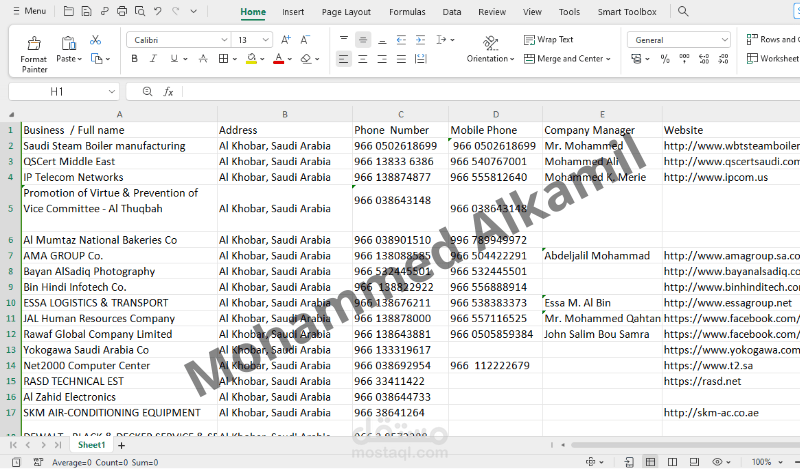
Task: Toggle Strikethrough formatting
Action: pyautogui.click(x=203, y=59)
